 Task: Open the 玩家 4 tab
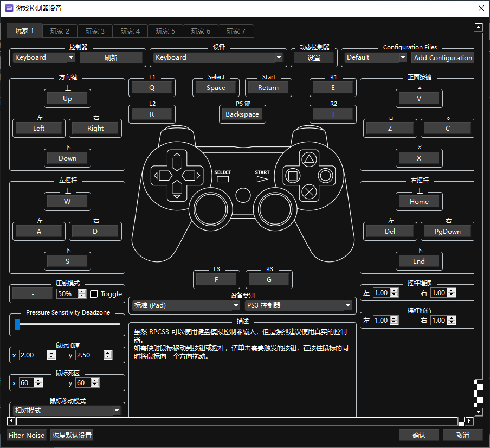[x=130, y=31]
